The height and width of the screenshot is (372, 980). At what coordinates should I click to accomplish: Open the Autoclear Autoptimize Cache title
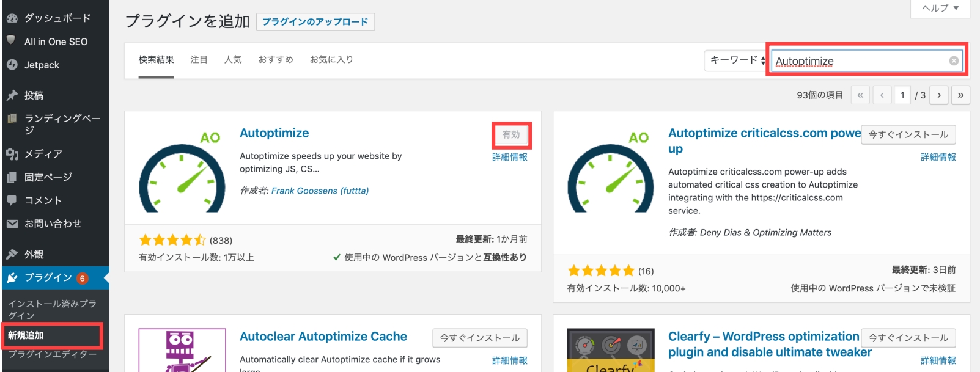[323, 337]
